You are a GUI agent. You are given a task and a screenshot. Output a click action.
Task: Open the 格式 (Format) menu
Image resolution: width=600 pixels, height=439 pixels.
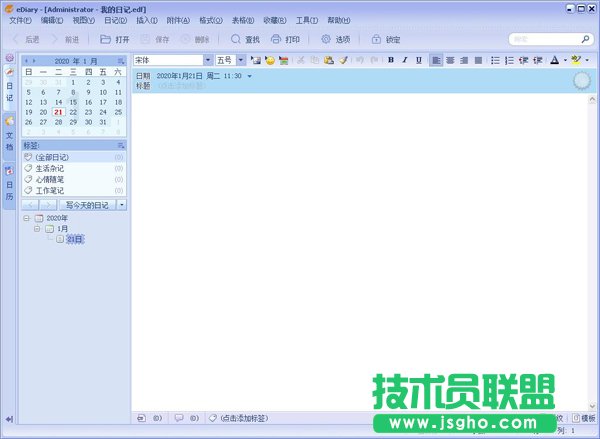coord(208,20)
